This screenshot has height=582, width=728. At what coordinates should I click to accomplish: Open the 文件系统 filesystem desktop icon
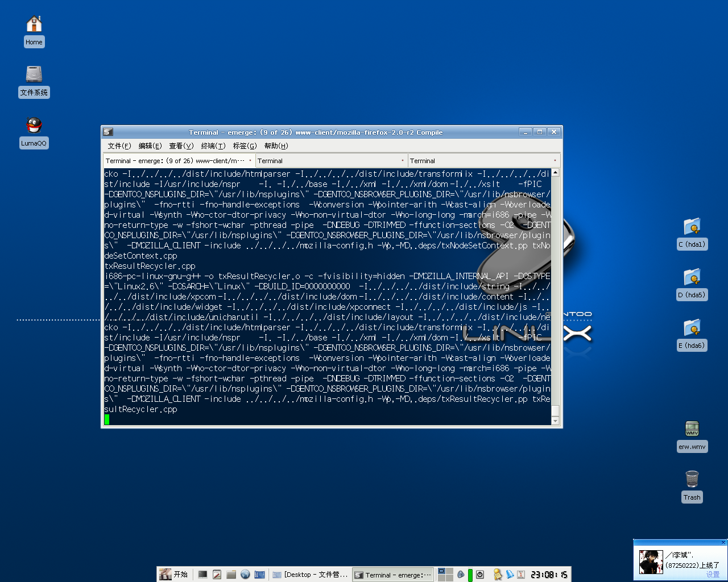pos(34,81)
